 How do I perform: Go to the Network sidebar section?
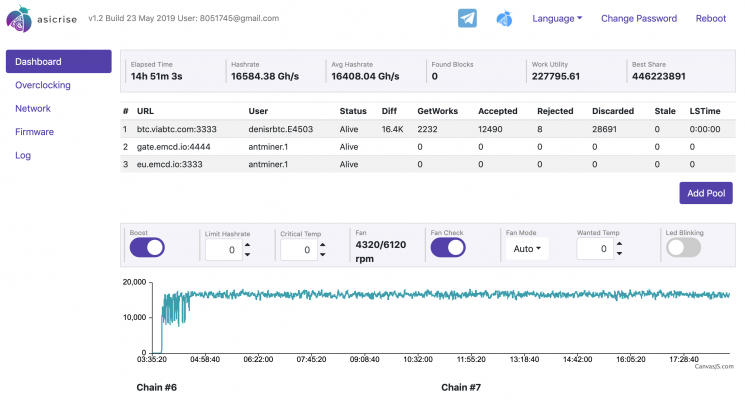point(33,108)
